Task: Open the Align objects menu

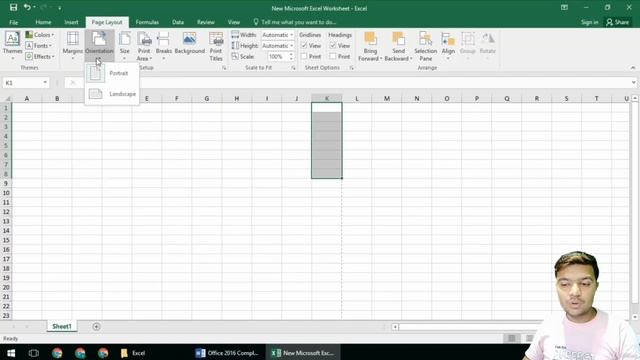Action: point(448,46)
